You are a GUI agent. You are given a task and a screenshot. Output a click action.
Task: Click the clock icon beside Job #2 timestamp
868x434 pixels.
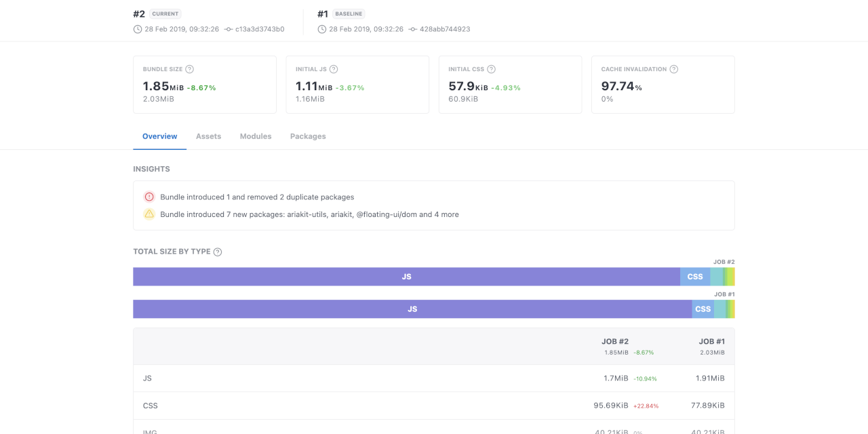[136, 29]
